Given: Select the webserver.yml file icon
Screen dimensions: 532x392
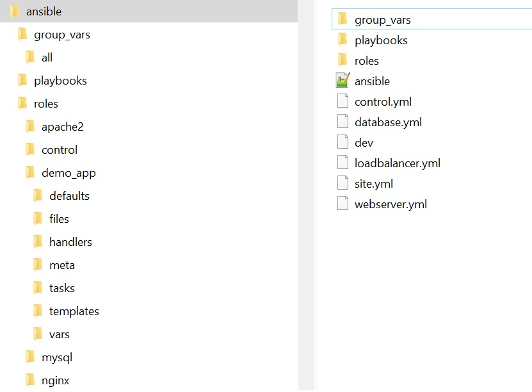Looking at the screenshot, I should [343, 204].
